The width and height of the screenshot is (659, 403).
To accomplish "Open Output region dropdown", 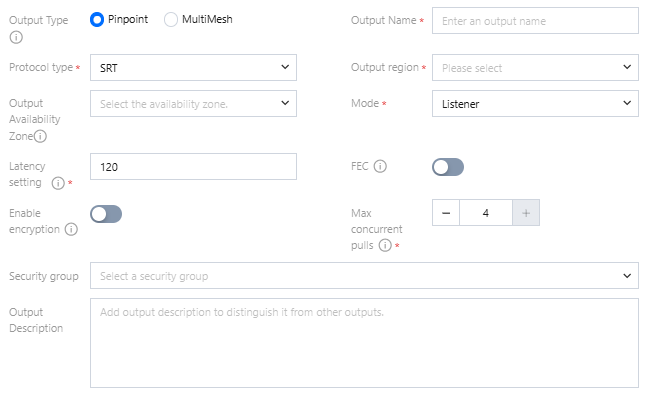I will (x=535, y=68).
